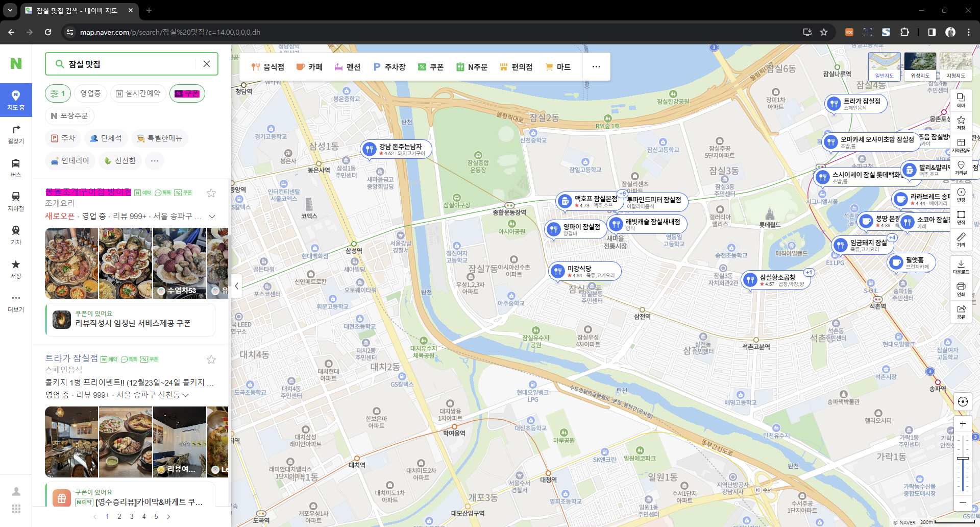The width and height of the screenshot is (980, 527).
Task: Click the profile icon at sidebar bottom
Action: (16, 491)
